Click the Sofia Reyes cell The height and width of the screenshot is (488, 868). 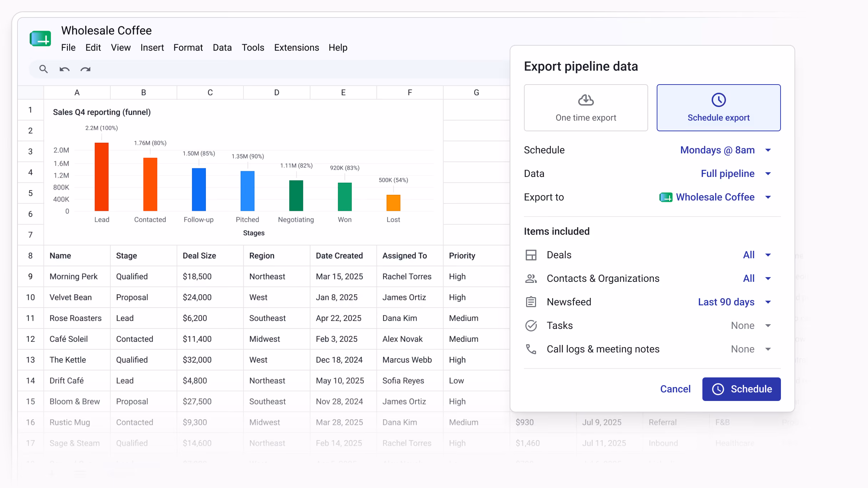[x=410, y=381]
